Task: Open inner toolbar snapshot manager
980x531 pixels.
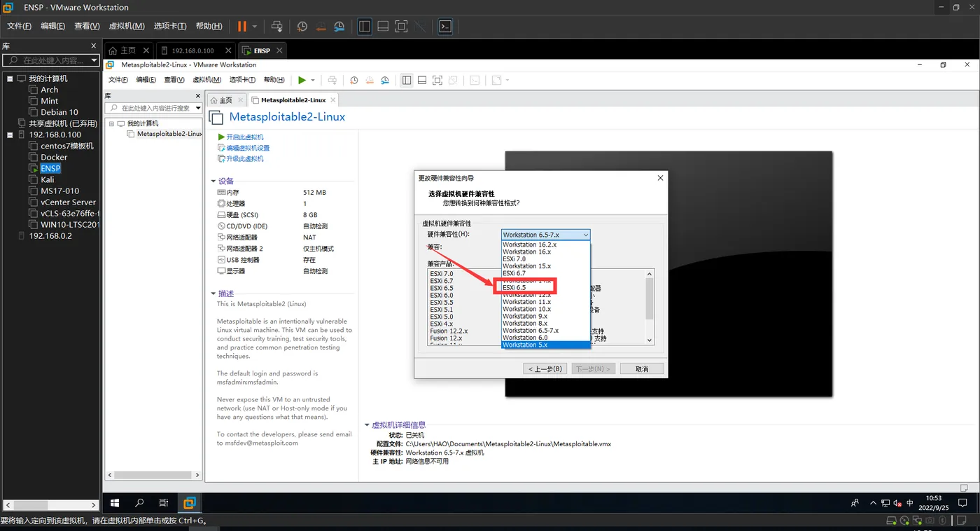Action: 385,80
